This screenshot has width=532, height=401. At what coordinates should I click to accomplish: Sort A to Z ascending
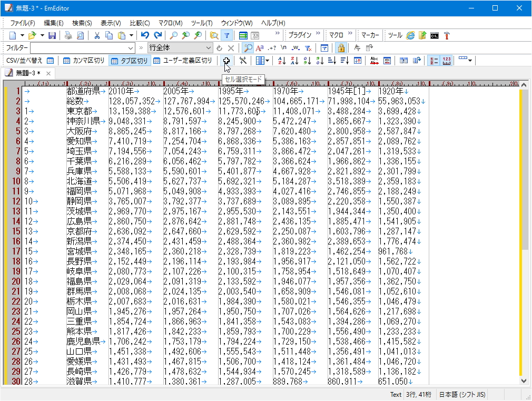pos(282,61)
